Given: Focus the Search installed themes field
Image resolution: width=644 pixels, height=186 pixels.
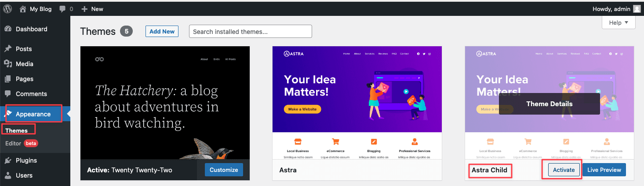Looking at the screenshot, I should (250, 31).
